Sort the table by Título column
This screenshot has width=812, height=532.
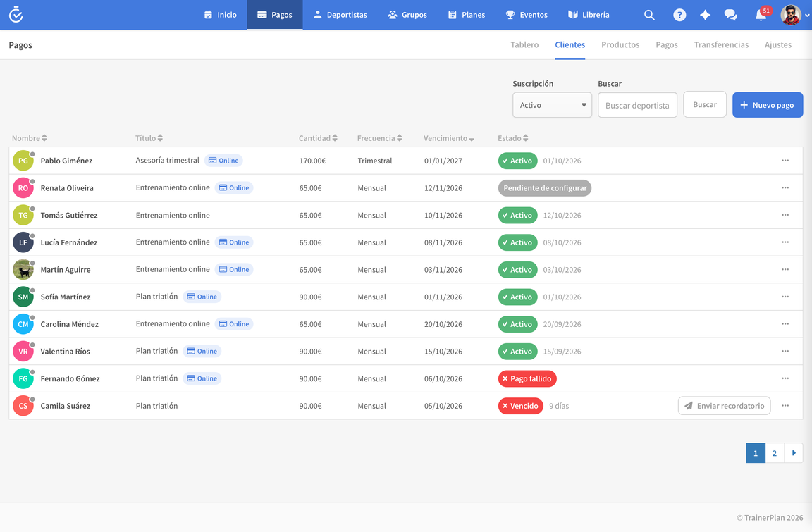pos(149,138)
